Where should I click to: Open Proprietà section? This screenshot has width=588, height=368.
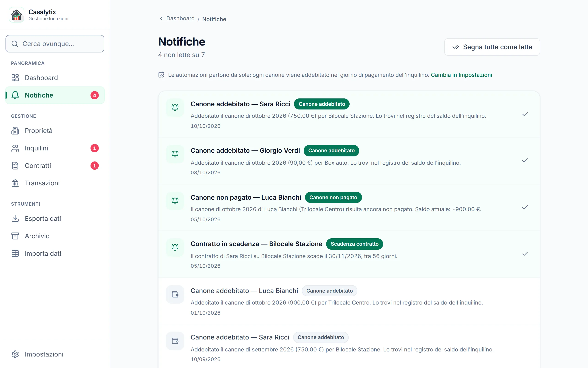pyautogui.click(x=55, y=131)
